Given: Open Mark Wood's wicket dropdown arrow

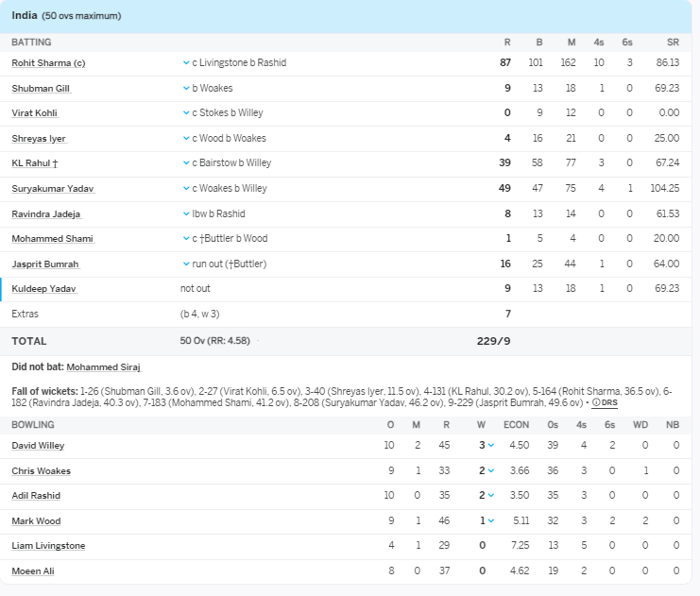Looking at the screenshot, I should tap(491, 521).
